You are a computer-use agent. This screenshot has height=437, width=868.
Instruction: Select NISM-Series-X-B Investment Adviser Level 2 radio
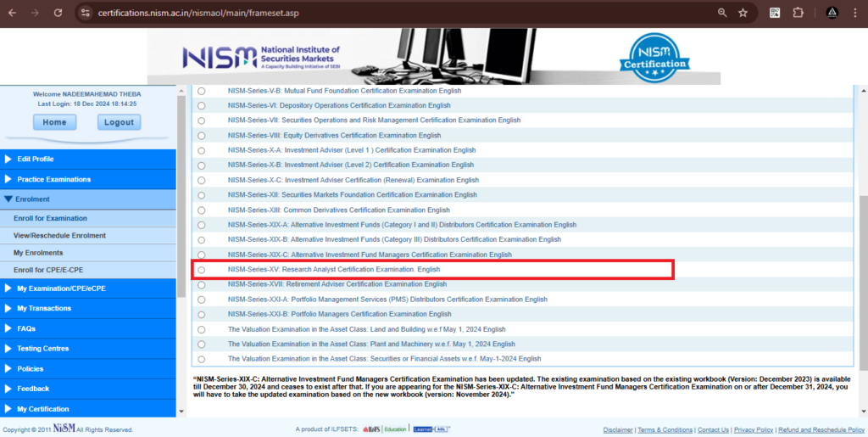click(202, 165)
